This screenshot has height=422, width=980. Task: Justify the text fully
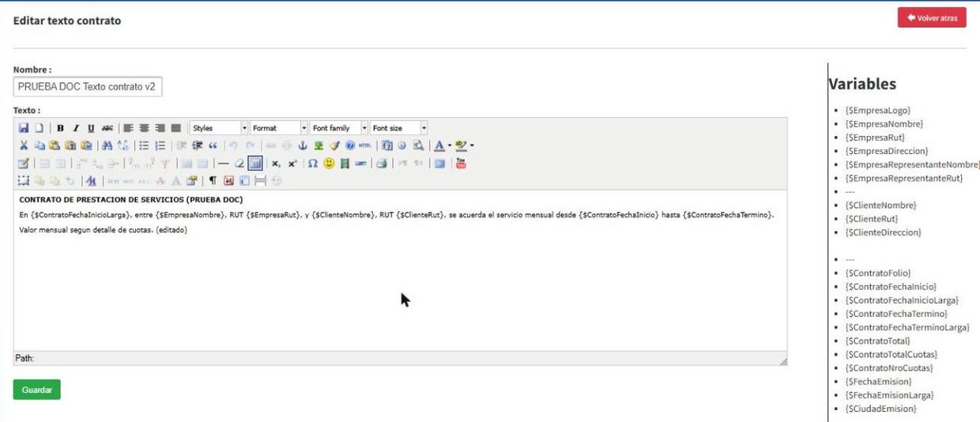[x=175, y=128]
